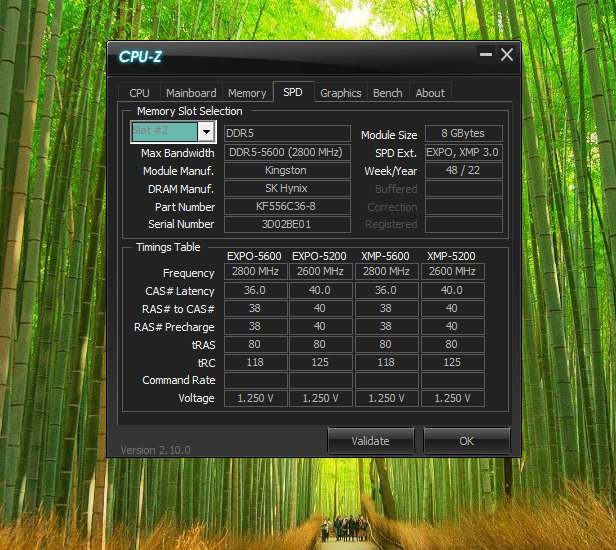This screenshot has height=550, width=616.
Task: Open the Bench tab
Action: coord(387,93)
